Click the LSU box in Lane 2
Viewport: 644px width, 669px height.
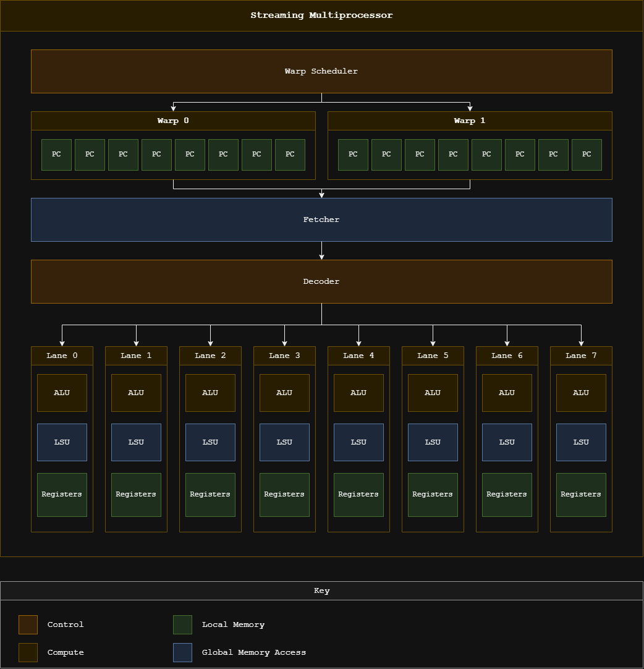(210, 443)
